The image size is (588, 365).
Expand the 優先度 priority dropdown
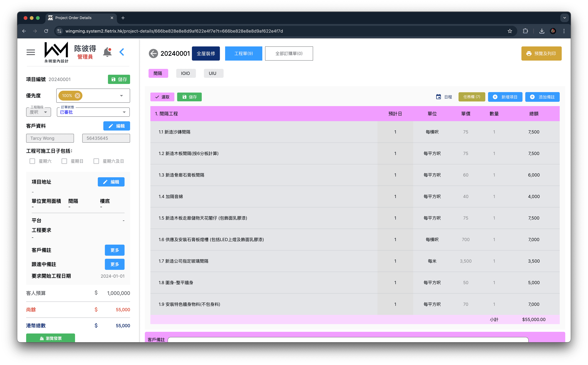(121, 96)
